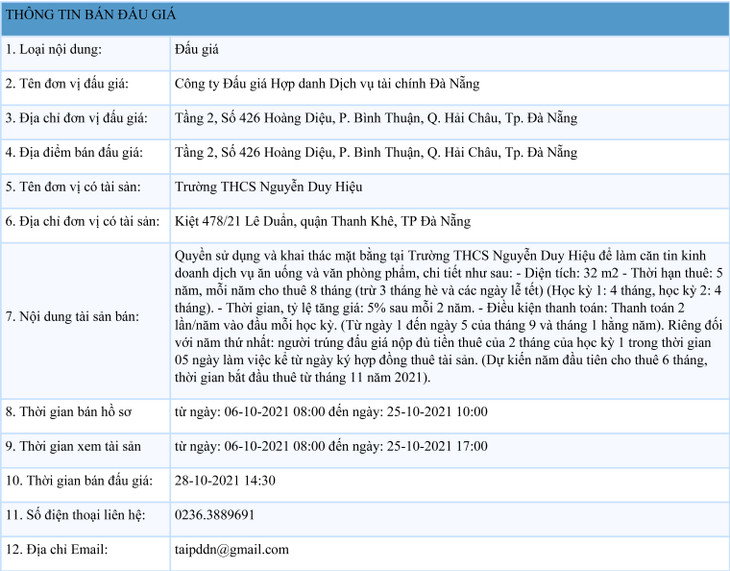Select the 'Đấu giá' value cell
This screenshot has width=730, height=571.
(x=196, y=49)
